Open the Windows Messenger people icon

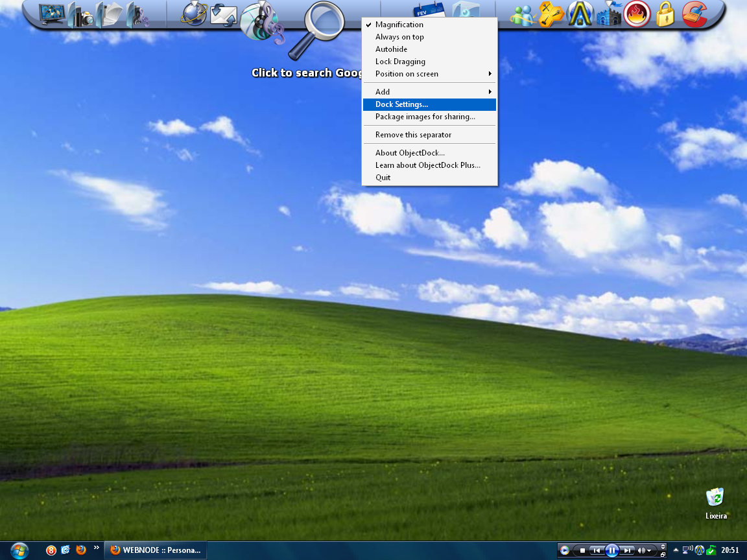(522, 15)
